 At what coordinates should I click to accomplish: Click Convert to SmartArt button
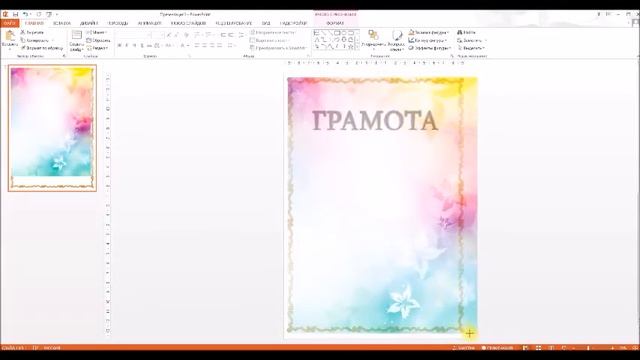(x=278, y=48)
